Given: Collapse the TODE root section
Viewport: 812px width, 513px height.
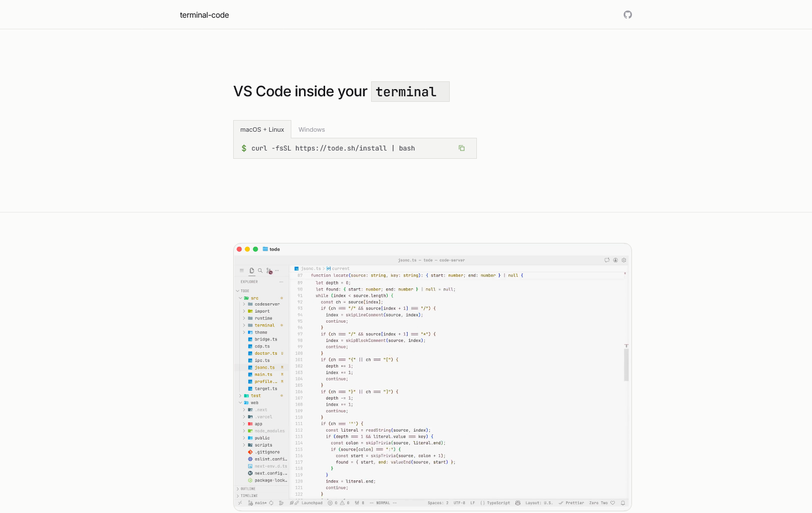Looking at the screenshot, I should point(238,291).
